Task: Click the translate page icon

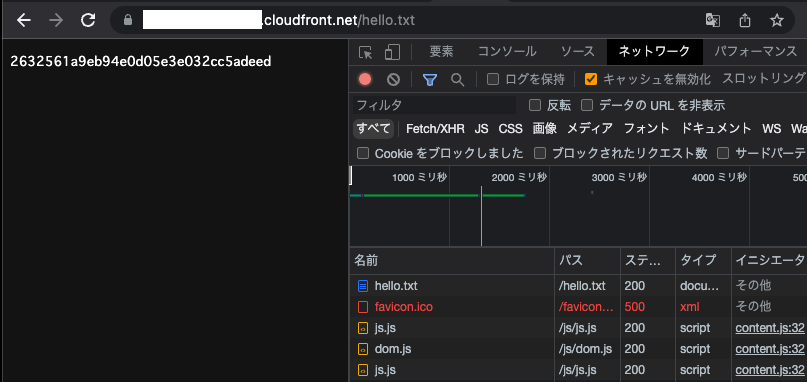Action: [713, 20]
